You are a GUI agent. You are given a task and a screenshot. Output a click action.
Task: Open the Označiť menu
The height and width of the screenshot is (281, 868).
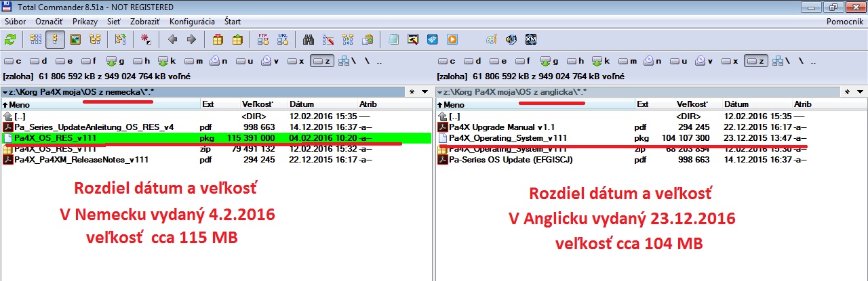coord(50,22)
